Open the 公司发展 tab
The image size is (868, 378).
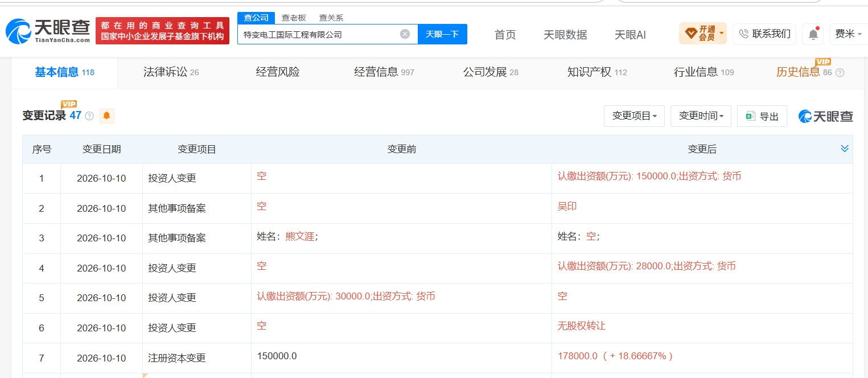491,72
